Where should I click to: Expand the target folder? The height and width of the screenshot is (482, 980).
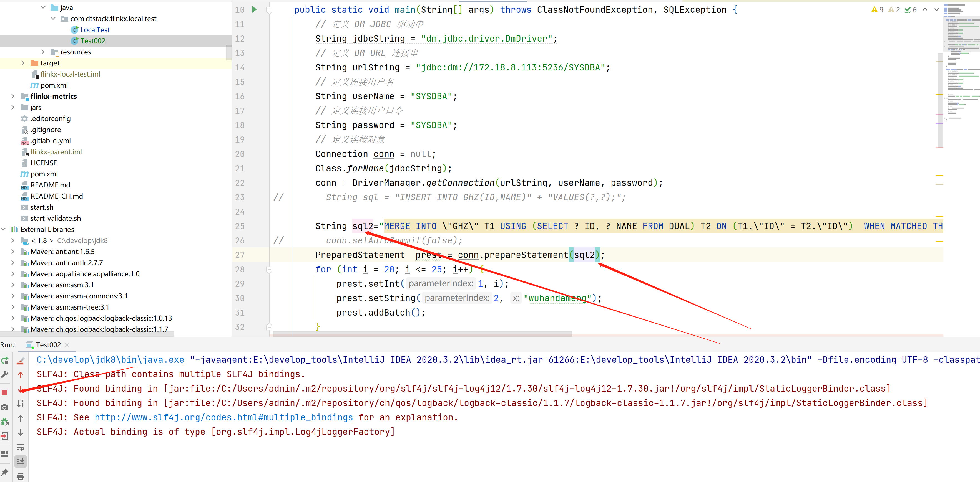point(23,63)
